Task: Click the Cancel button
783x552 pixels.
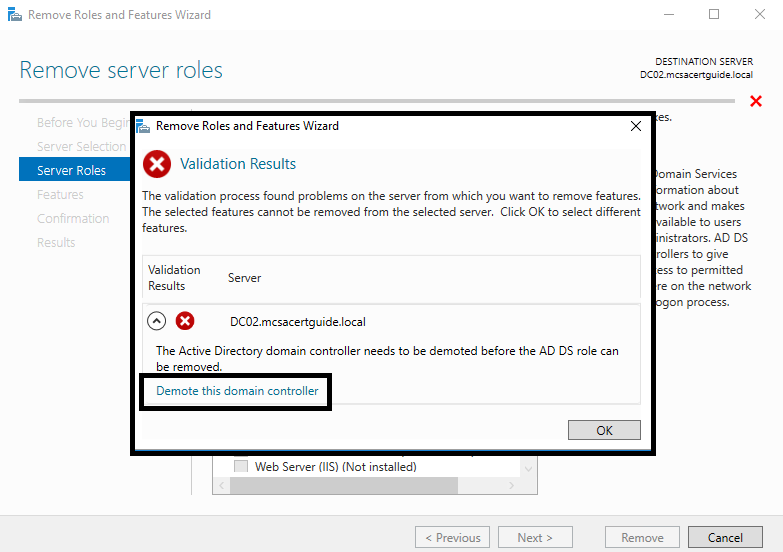Action: click(725, 538)
